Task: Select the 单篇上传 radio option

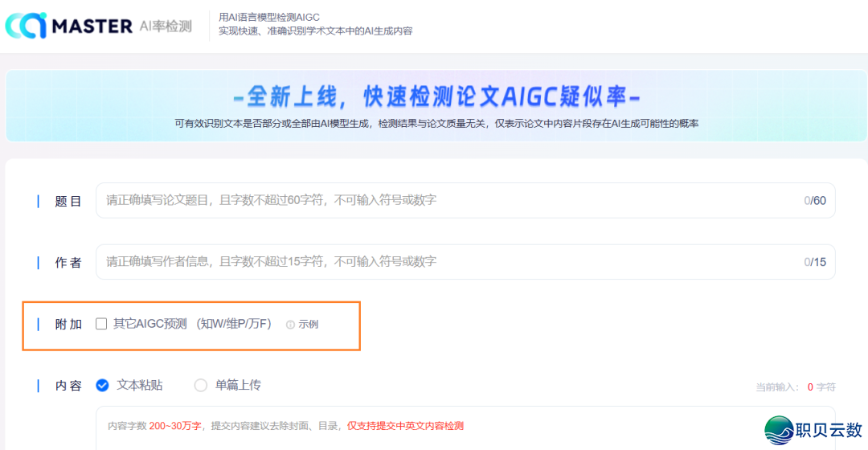Action: (x=200, y=385)
